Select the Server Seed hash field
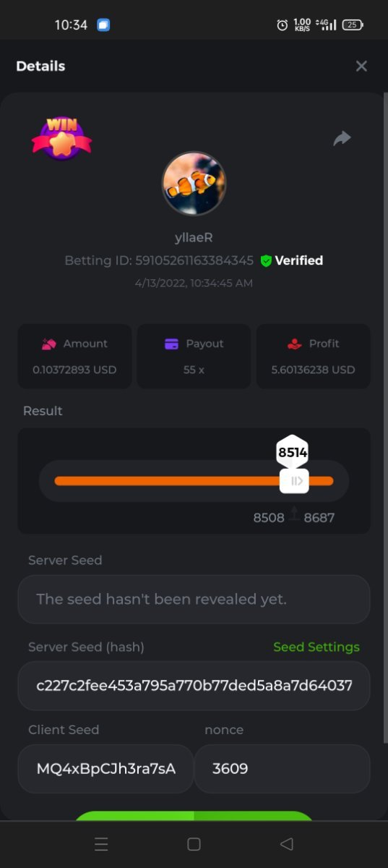Screen dimensions: 388x868 (194, 685)
